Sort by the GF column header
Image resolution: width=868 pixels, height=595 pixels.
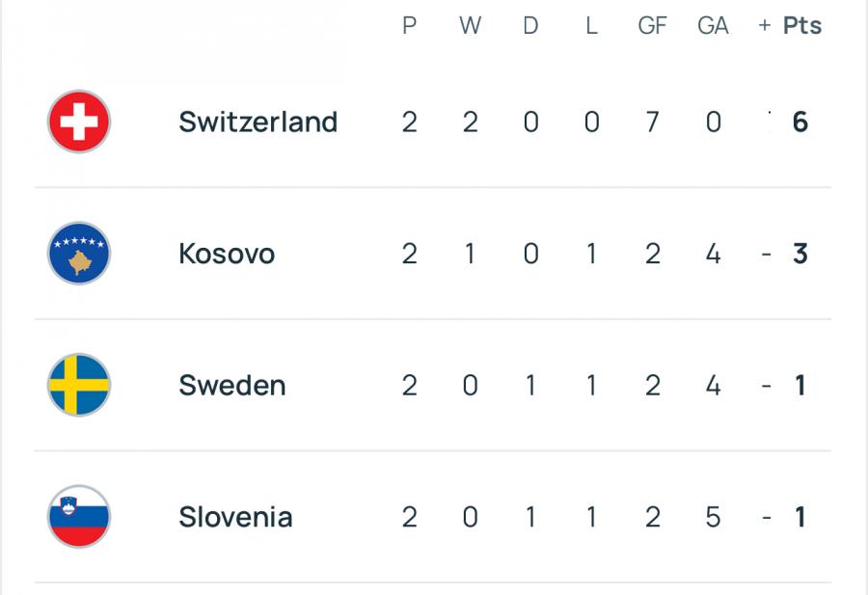(652, 26)
